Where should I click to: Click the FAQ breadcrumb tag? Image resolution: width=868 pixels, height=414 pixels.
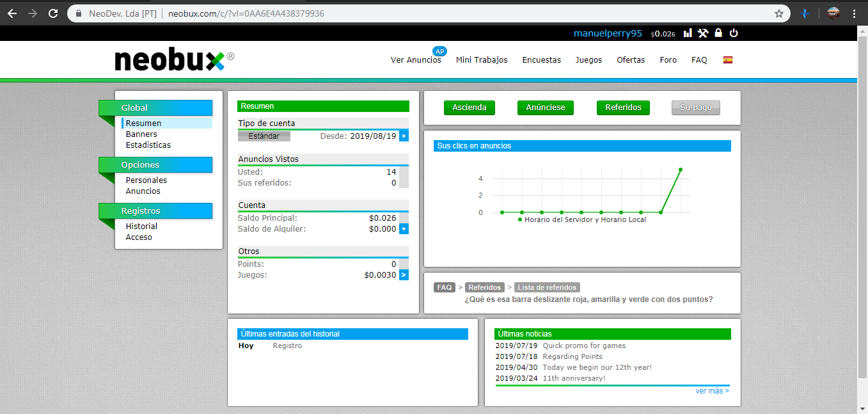(x=445, y=287)
